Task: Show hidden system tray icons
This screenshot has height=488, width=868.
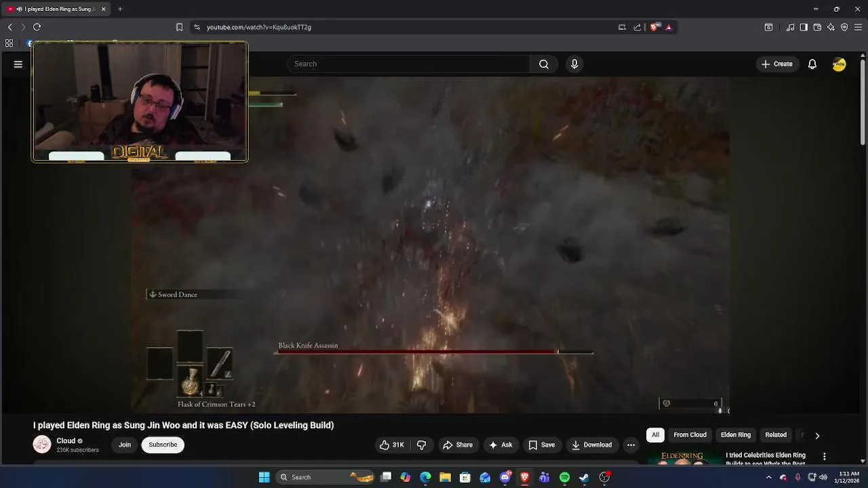Action: tap(768, 477)
